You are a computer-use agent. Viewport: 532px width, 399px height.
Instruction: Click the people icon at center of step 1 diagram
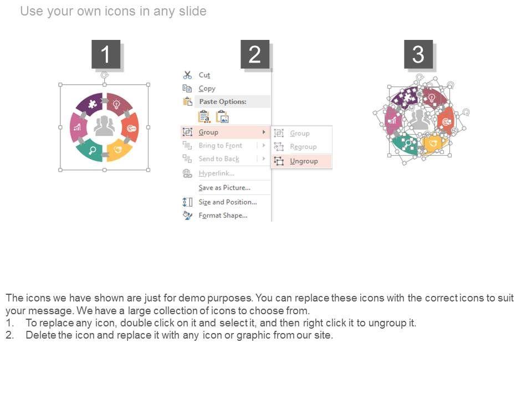point(104,126)
